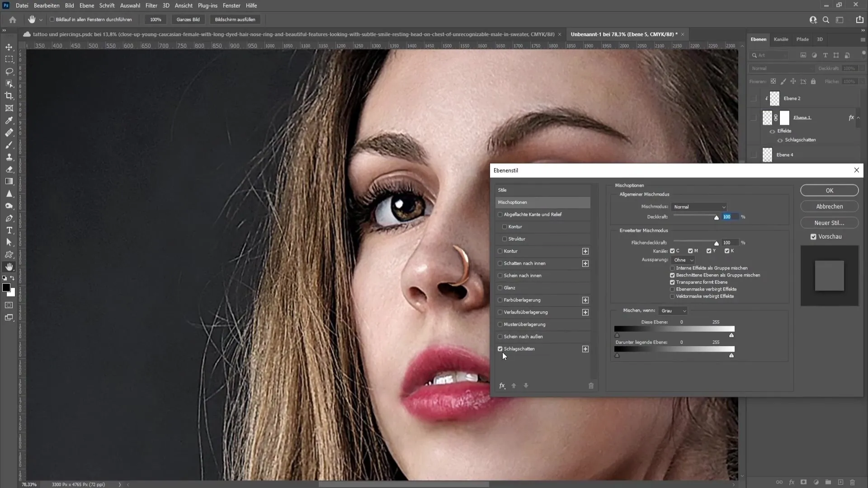Select the Clone Stamp tool
Image resolution: width=868 pixels, height=488 pixels.
click(9, 157)
